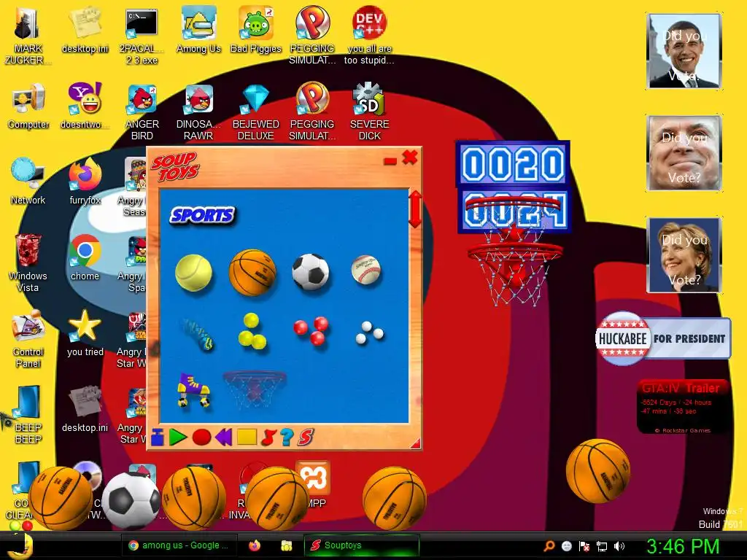Open the Bad Piggies desktop shortcut
This screenshot has height=560, width=747.
click(x=256, y=29)
